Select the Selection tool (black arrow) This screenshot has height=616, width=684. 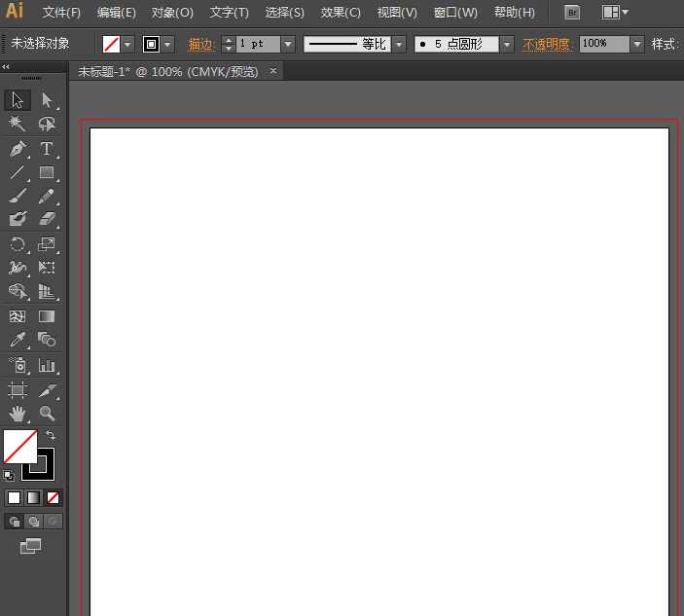point(18,100)
